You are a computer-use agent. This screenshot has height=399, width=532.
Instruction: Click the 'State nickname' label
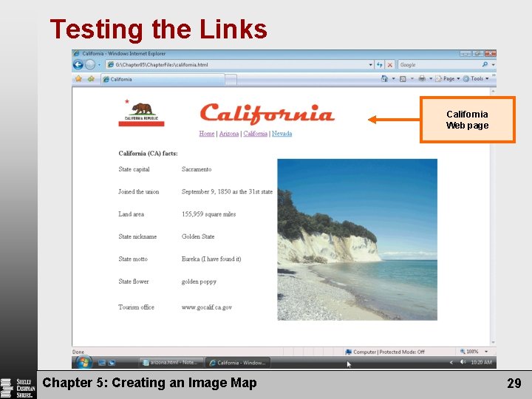click(137, 236)
